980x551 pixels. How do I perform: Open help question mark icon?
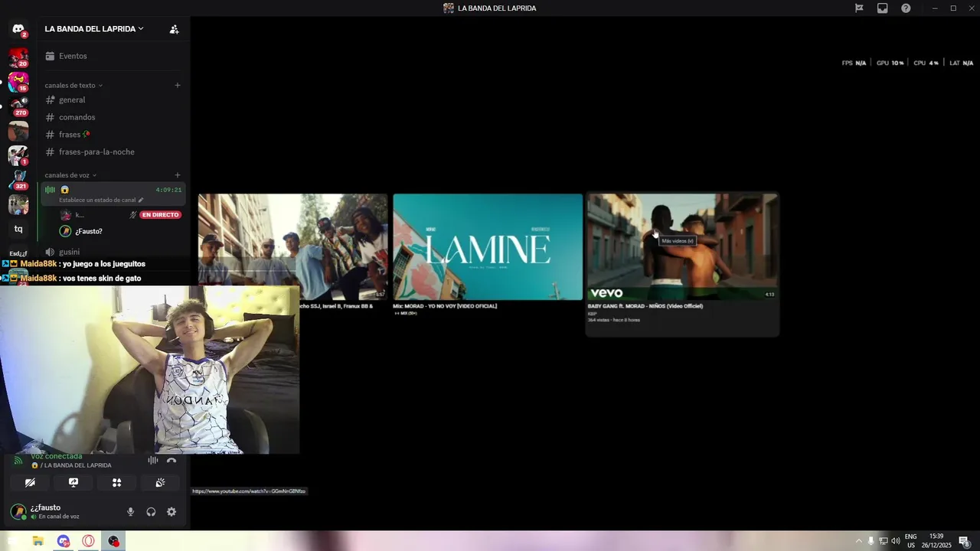tap(906, 8)
